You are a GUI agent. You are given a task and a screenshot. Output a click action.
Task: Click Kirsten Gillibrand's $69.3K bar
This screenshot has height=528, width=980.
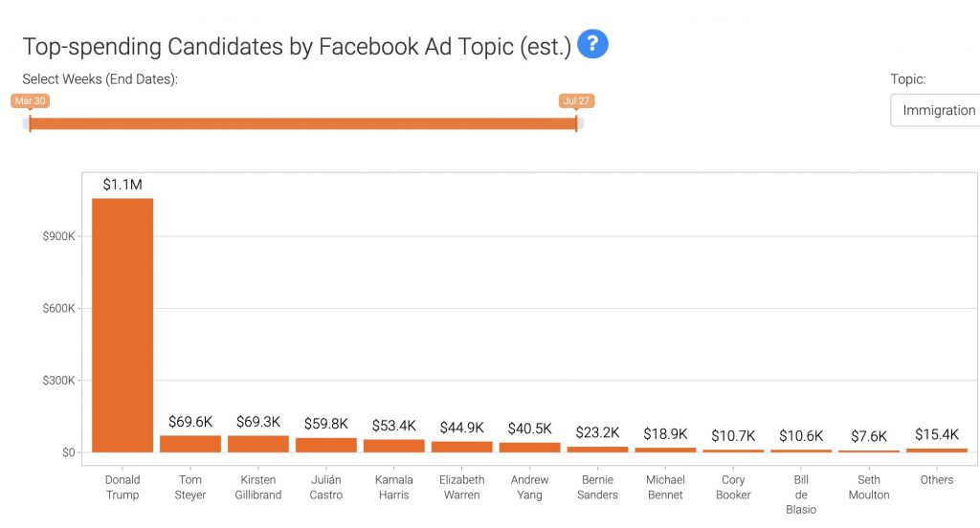tap(258, 444)
